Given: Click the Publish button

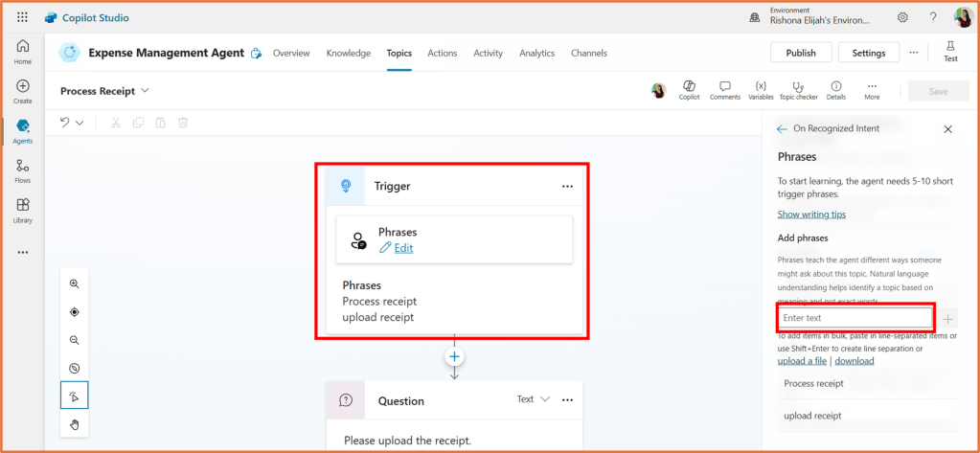Looking at the screenshot, I should pyautogui.click(x=800, y=53).
